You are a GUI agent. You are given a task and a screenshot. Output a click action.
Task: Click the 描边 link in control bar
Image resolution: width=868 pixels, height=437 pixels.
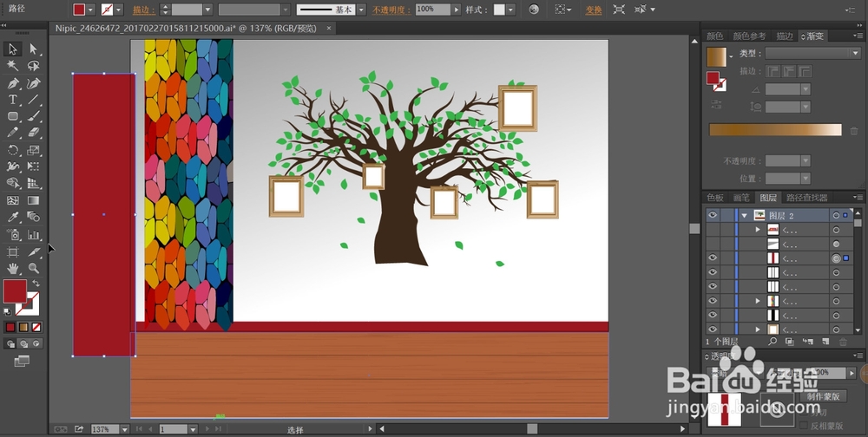[x=144, y=10]
